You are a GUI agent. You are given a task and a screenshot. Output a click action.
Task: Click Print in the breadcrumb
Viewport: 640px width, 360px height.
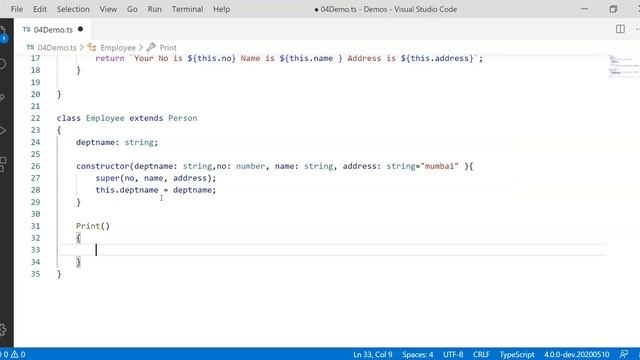pyautogui.click(x=168, y=47)
